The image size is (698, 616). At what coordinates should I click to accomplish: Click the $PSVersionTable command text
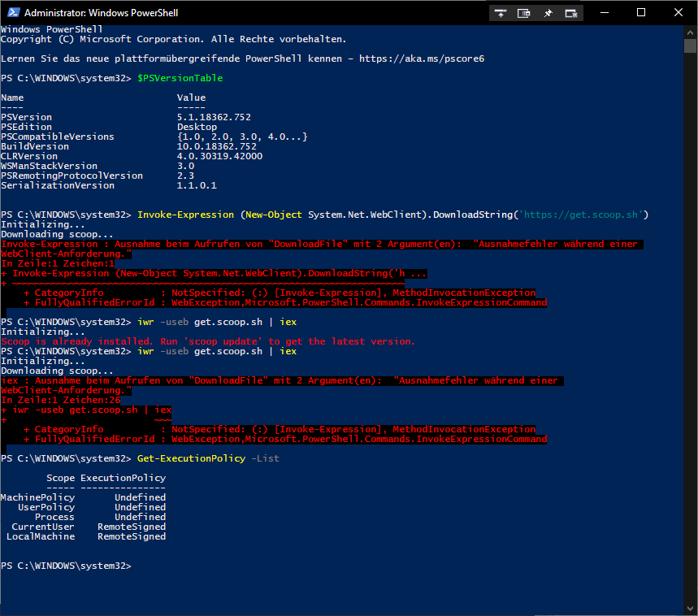click(180, 78)
